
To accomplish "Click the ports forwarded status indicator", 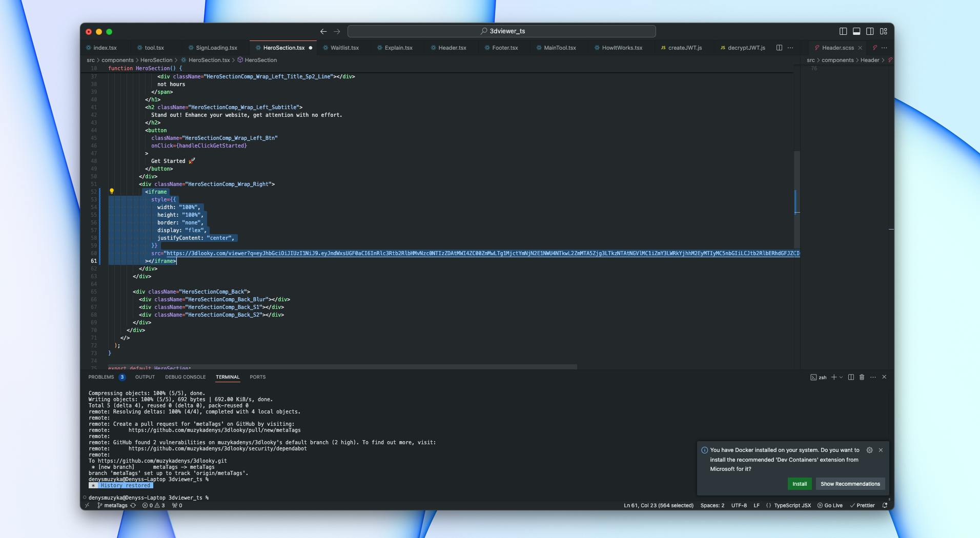I will (177, 505).
